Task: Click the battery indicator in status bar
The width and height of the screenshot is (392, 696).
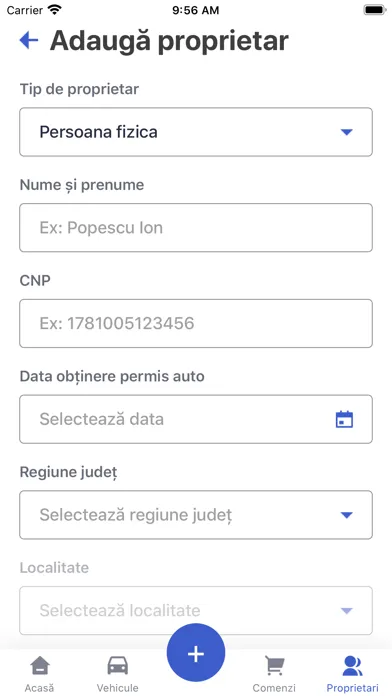Action: coord(375,10)
